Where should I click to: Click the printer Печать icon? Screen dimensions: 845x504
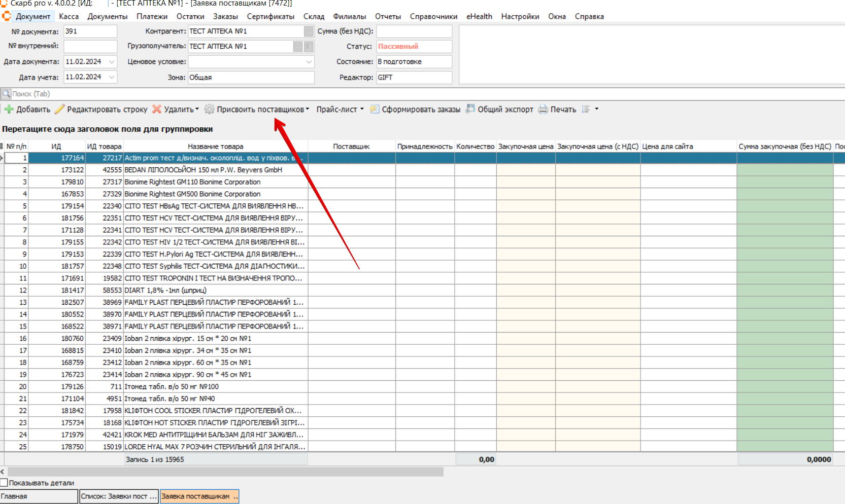(x=543, y=109)
